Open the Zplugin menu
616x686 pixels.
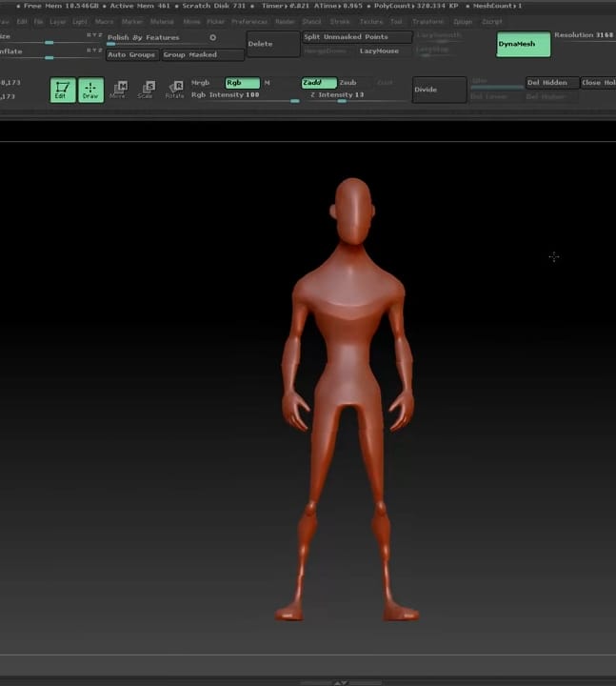(463, 21)
